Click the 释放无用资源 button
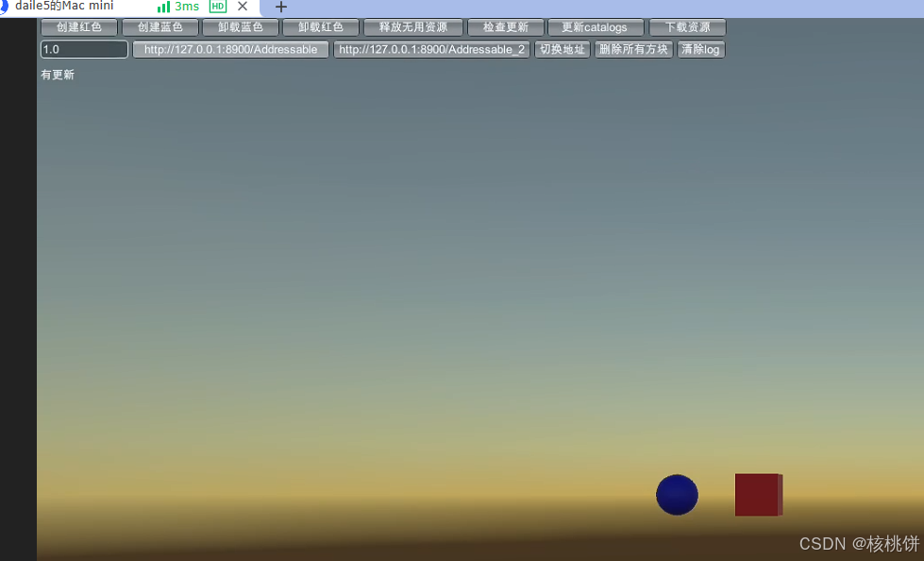Image resolution: width=924 pixels, height=561 pixels. coord(413,27)
